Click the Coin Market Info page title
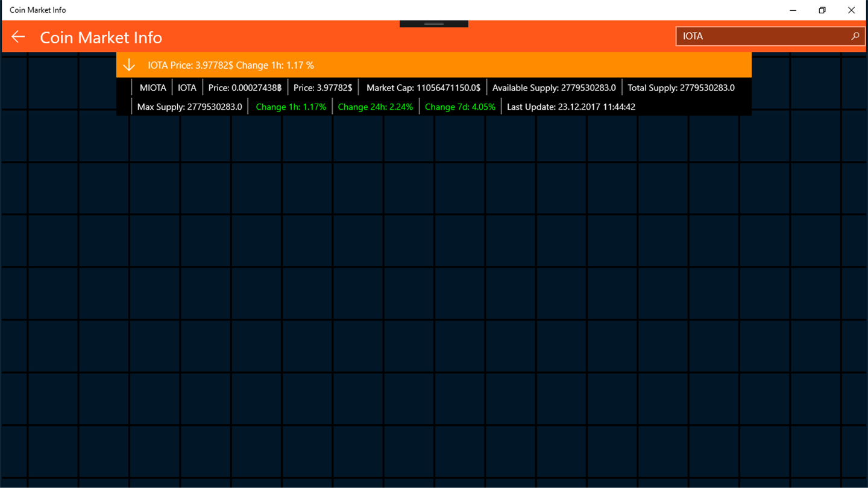 coord(101,37)
